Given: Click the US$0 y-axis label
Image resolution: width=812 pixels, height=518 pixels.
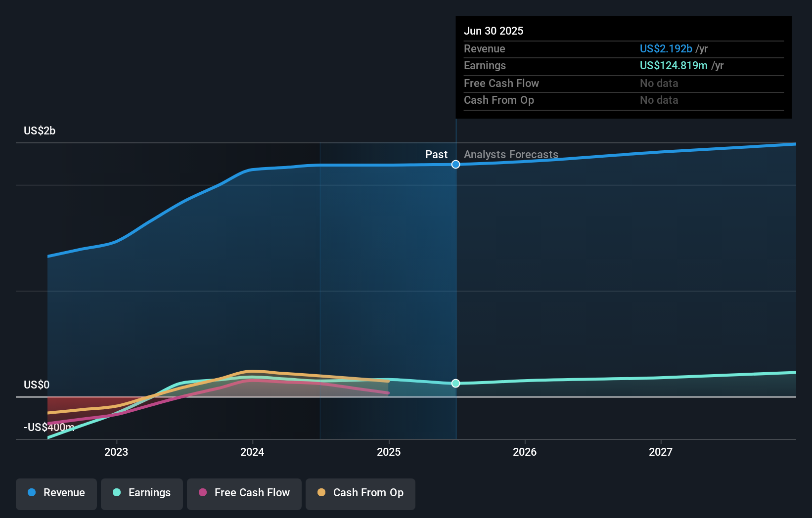Looking at the screenshot, I should [x=37, y=385].
